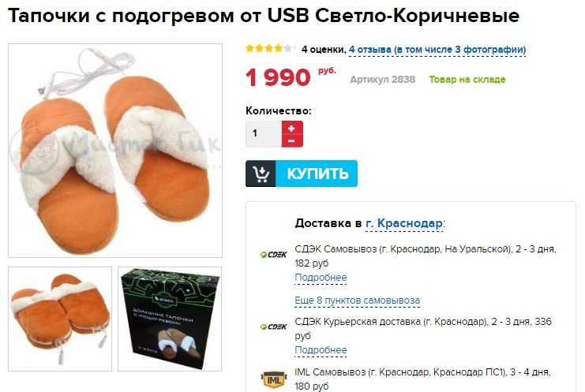Click the quantity input field
Viewport: 585px width, 392px height.
click(x=264, y=134)
